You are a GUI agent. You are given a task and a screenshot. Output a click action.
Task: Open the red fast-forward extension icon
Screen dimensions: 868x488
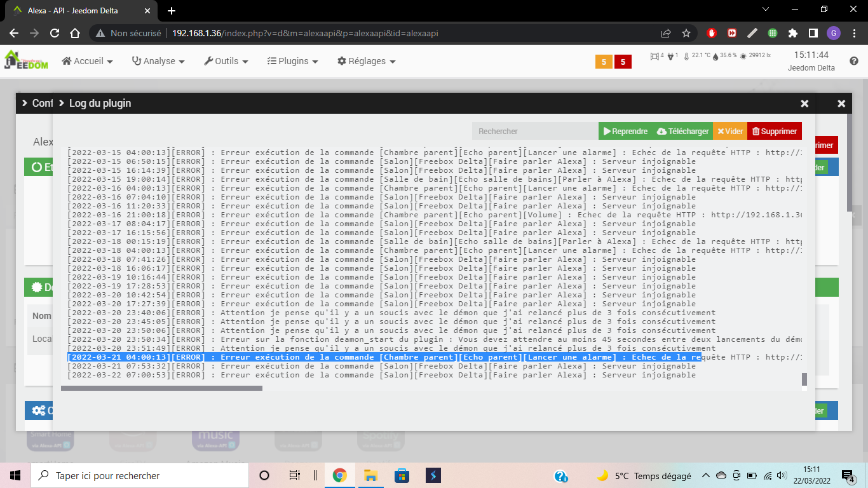pos(732,33)
